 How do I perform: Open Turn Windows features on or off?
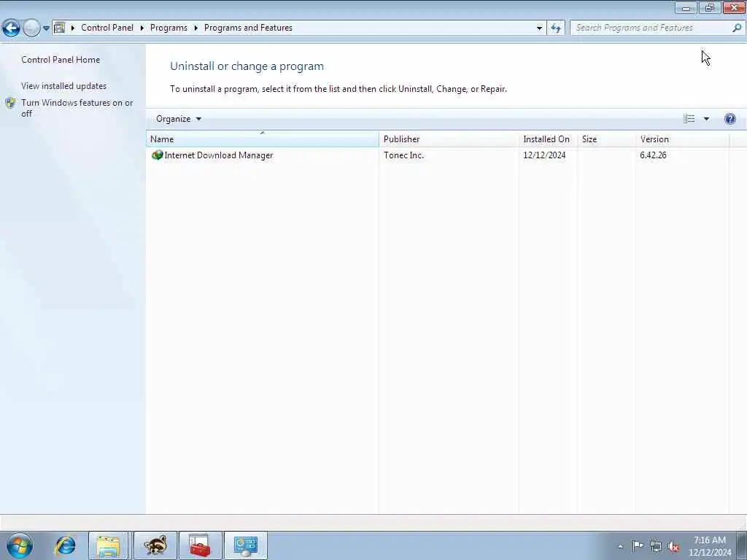77,108
